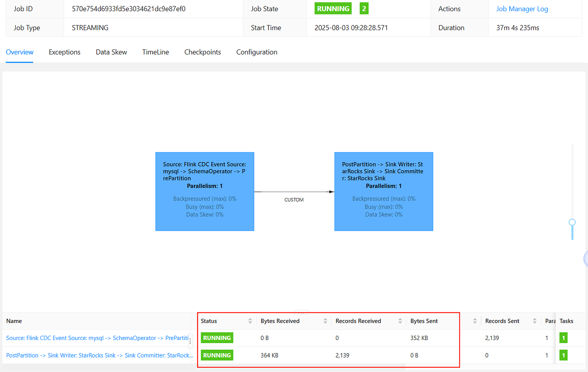Sort the Status column ascending with caret icon

tap(251, 319)
